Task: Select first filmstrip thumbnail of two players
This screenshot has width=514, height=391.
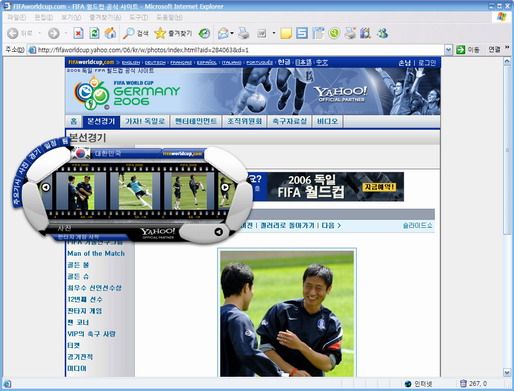Action: coord(80,191)
